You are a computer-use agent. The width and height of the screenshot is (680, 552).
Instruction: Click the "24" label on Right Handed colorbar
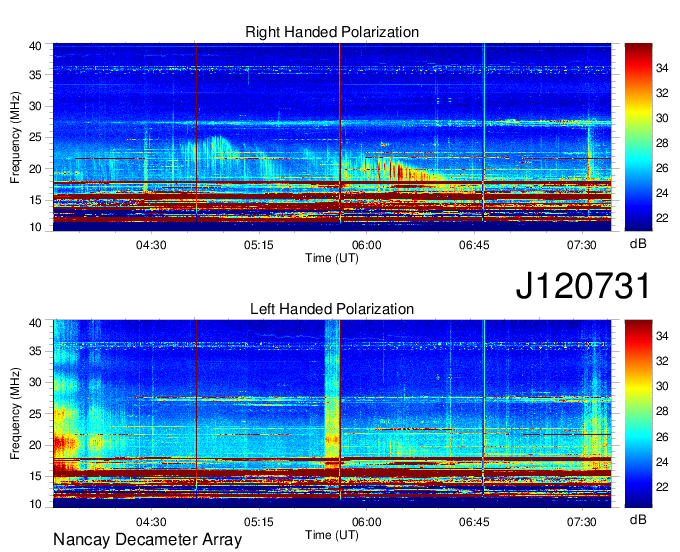click(x=662, y=193)
